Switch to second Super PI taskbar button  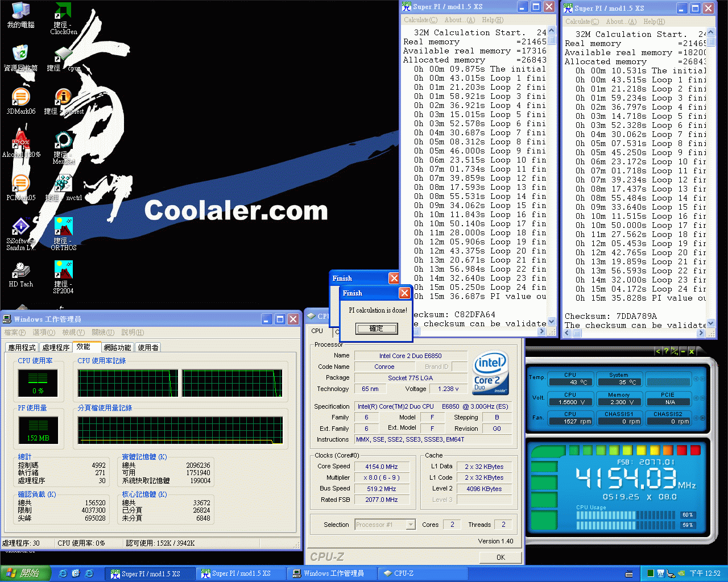tap(241, 573)
